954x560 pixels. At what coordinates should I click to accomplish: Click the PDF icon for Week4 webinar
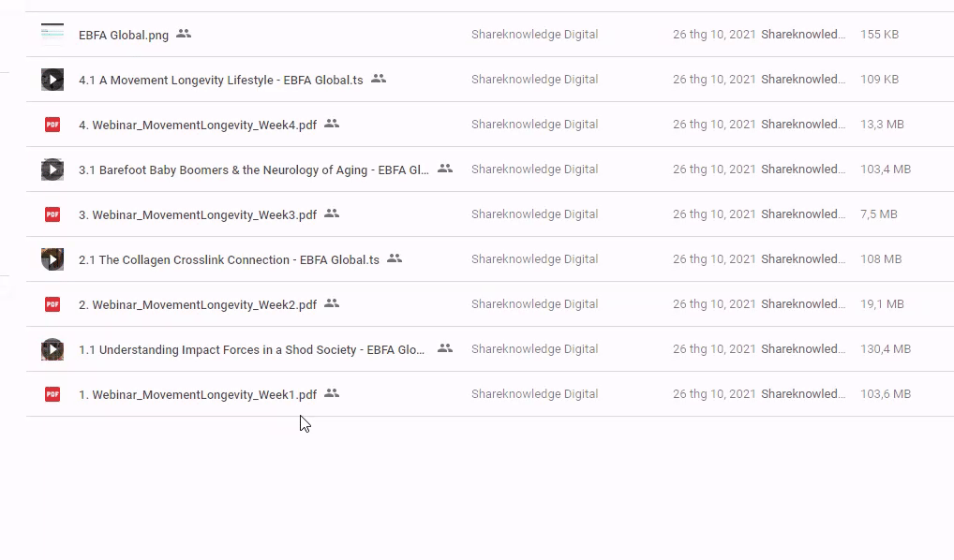[x=52, y=125]
